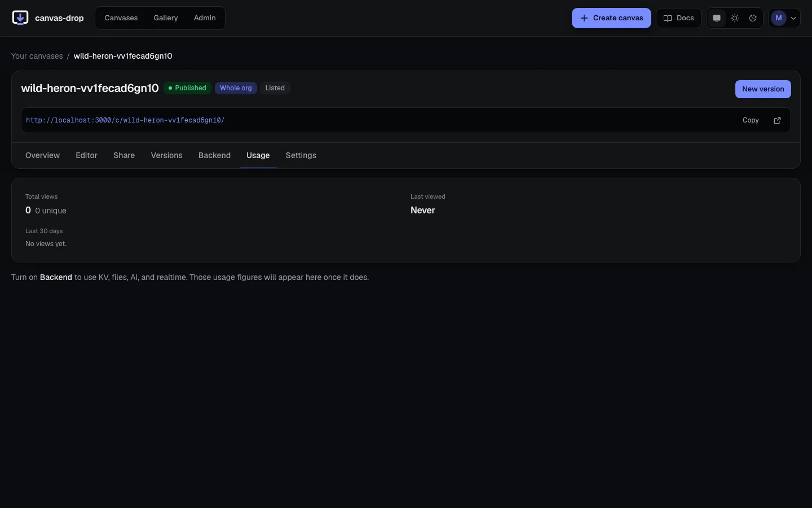
Task: Click the Last 30 days label
Action: (x=44, y=231)
